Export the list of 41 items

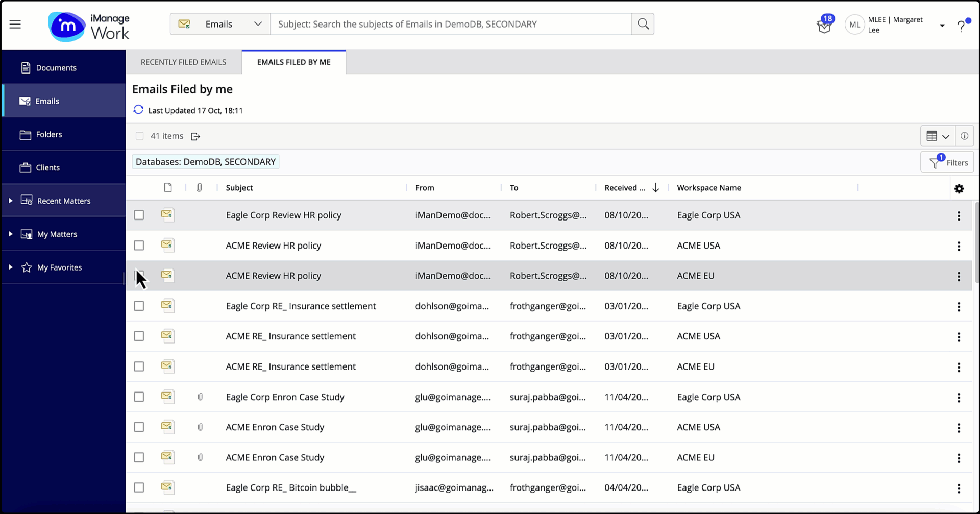coord(195,136)
